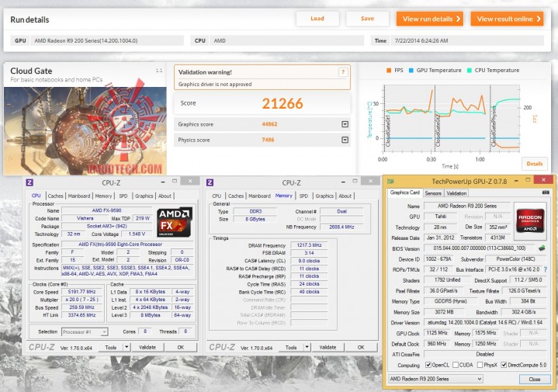The image size is (558, 392).
Task: Click the Core Speed value 5191.77 MHz
Action: tap(81, 292)
